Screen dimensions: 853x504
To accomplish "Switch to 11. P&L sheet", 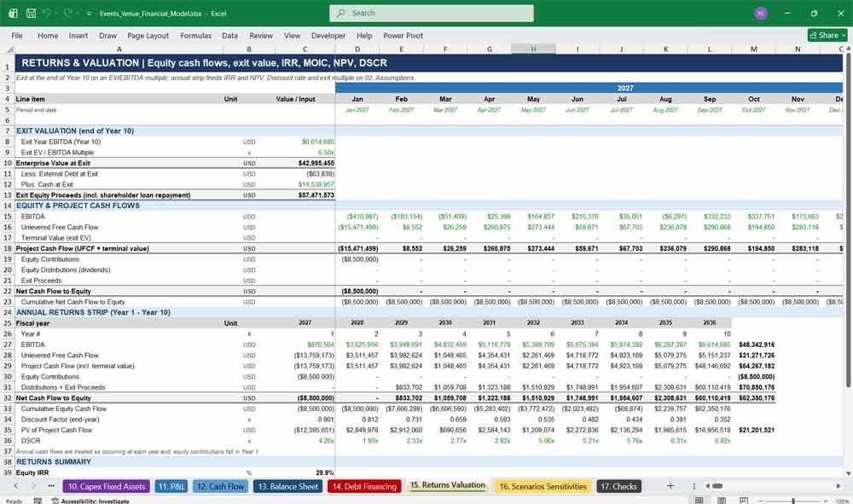I will tap(171, 487).
